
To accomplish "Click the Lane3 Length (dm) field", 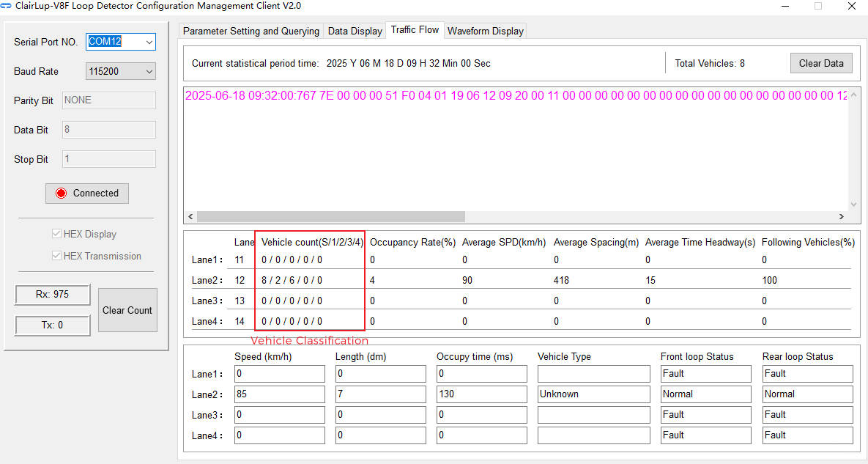I will click(381, 415).
